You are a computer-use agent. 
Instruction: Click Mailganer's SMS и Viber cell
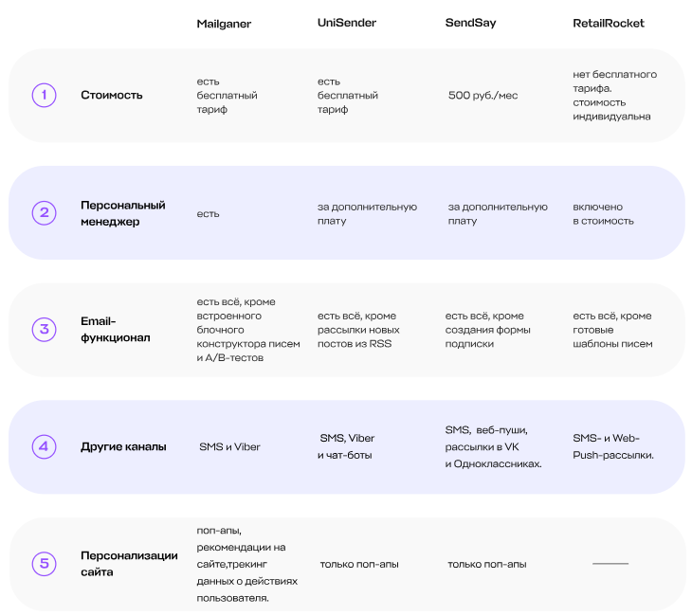(229, 446)
